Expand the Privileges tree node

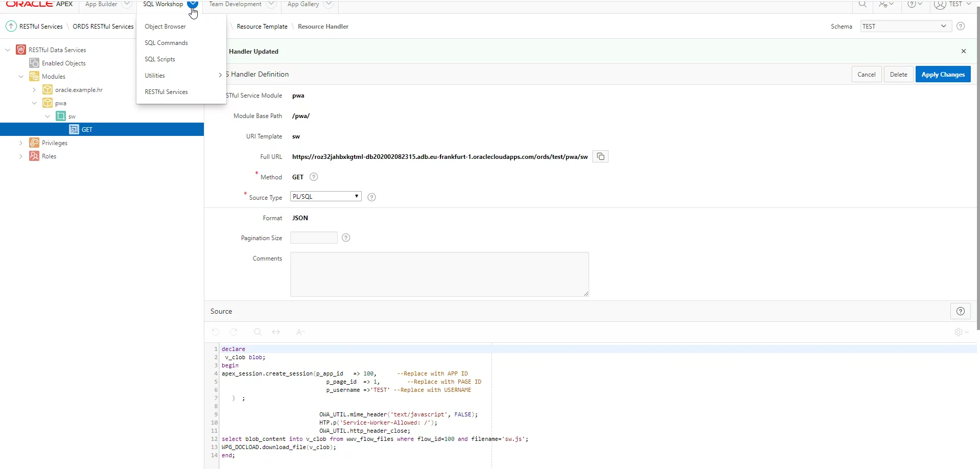click(x=21, y=143)
